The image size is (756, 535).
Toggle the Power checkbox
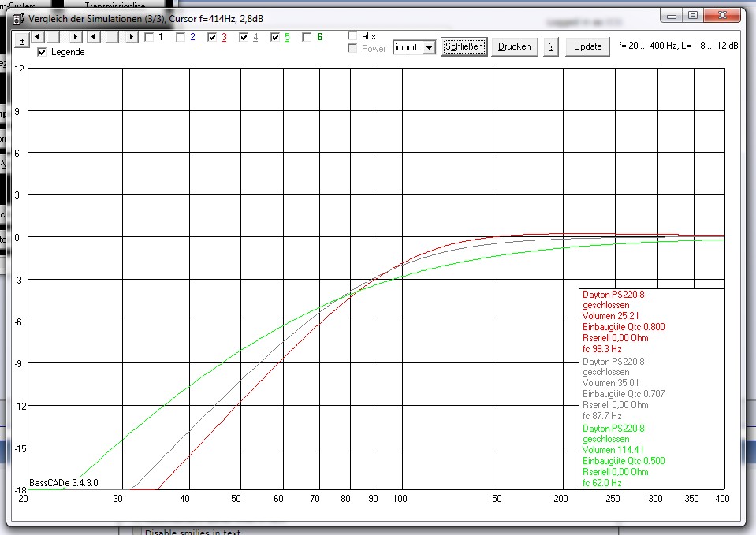(x=353, y=48)
